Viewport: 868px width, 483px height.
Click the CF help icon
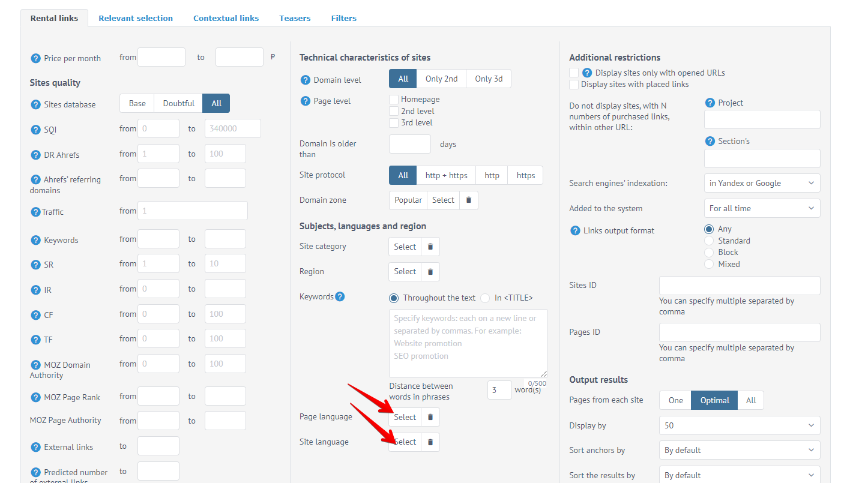(x=35, y=315)
